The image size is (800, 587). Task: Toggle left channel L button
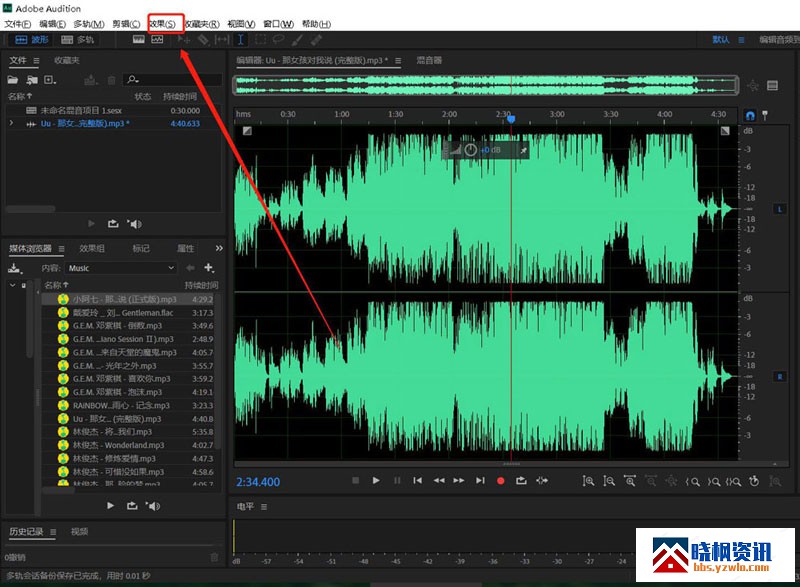780,209
